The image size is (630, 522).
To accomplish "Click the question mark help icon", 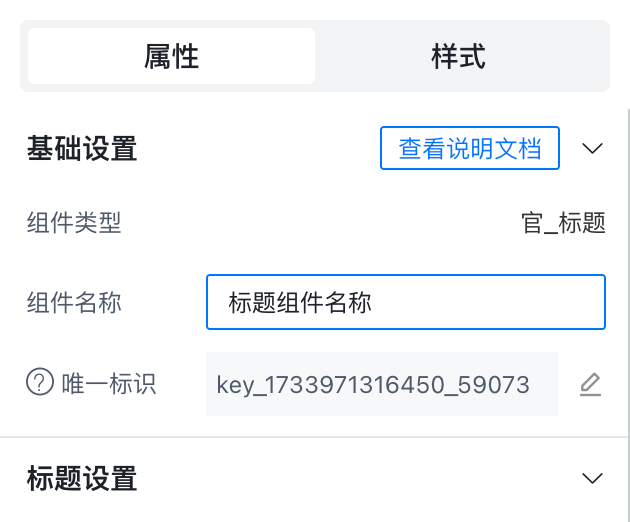I will (x=39, y=383).
